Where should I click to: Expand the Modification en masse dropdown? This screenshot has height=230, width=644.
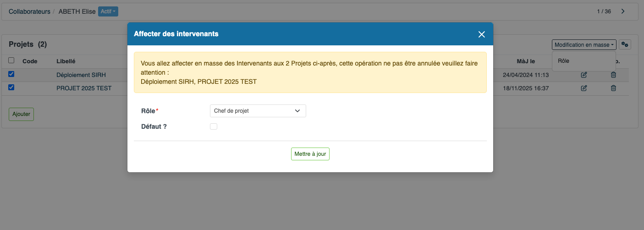pos(584,44)
